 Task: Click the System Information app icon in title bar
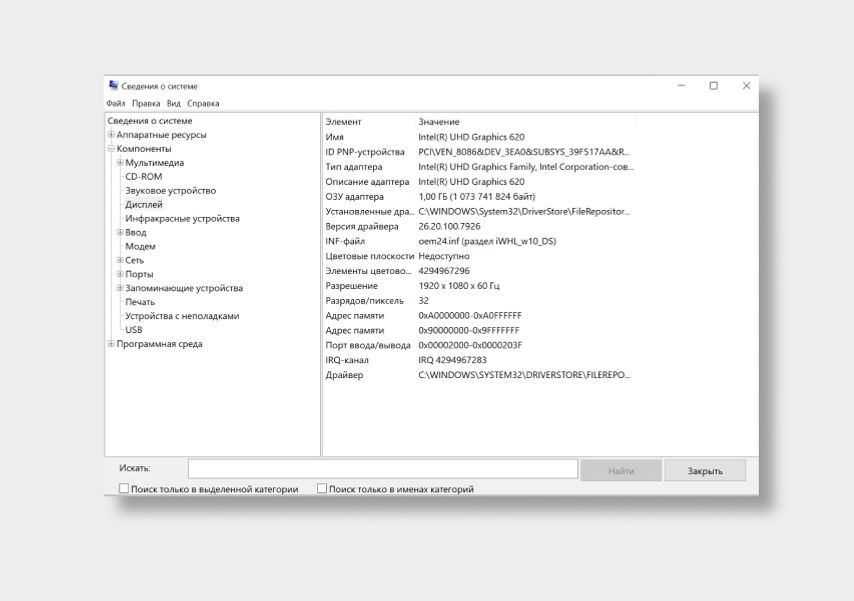click(x=113, y=86)
